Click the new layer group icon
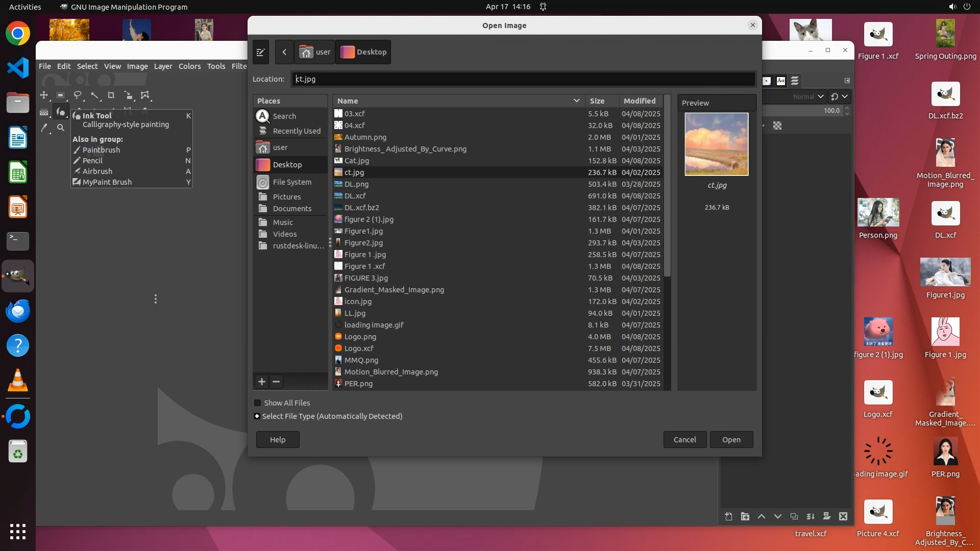 (745, 516)
